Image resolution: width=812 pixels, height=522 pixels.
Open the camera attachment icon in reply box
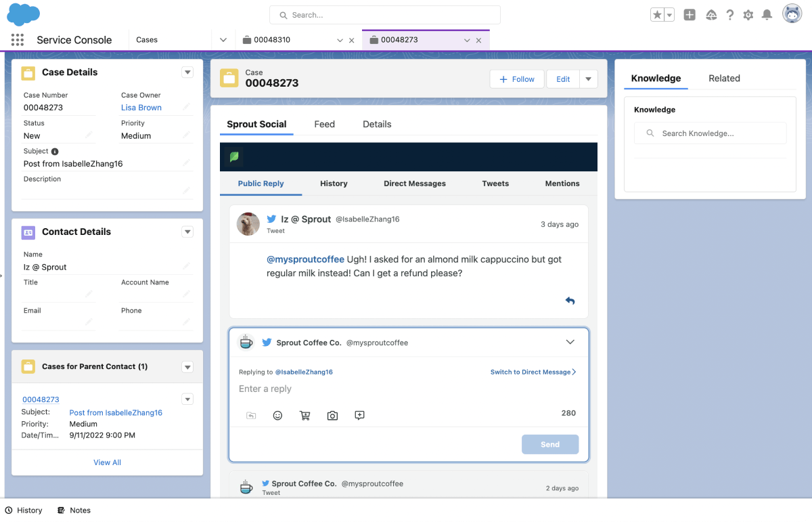(x=332, y=415)
